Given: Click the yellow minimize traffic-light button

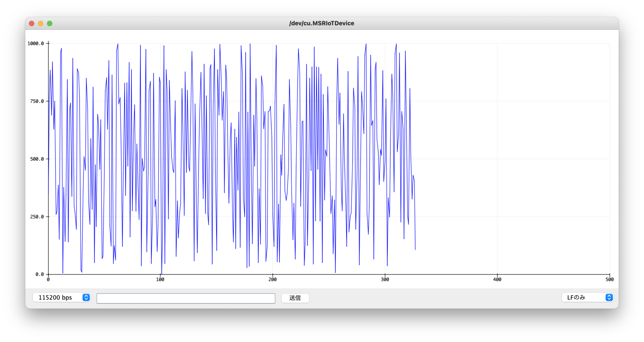Looking at the screenshot, I should (41, 23).
